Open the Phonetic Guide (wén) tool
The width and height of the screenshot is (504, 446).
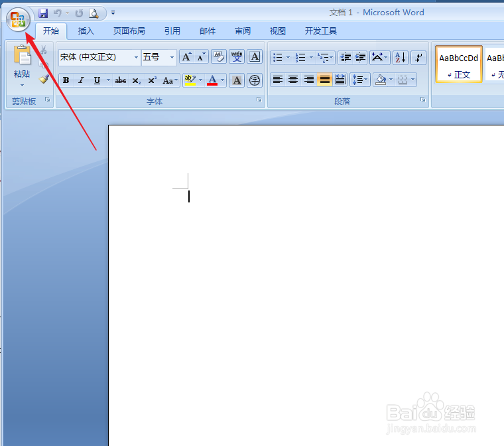[237, 57]
